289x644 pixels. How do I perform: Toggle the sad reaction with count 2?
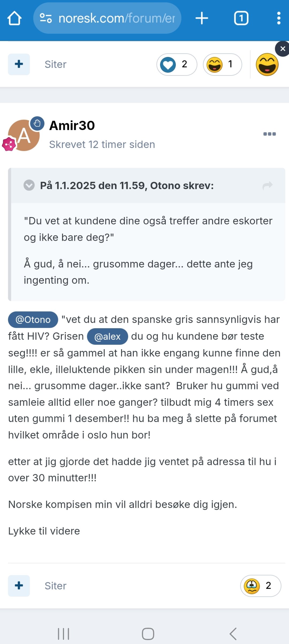point(261,586)
